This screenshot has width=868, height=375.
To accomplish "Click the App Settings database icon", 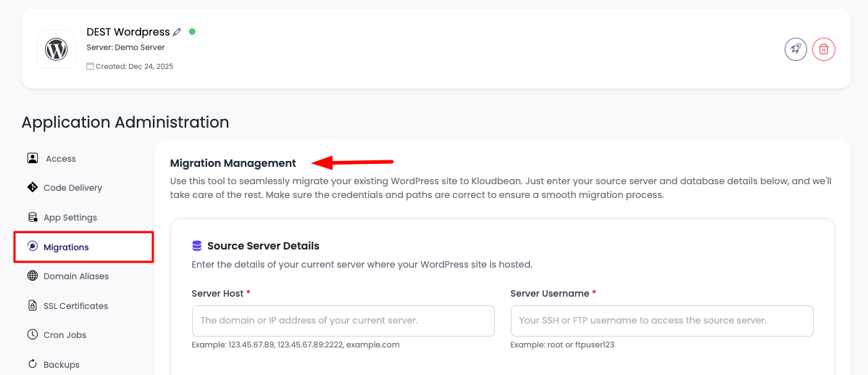I will click(33, 218).
